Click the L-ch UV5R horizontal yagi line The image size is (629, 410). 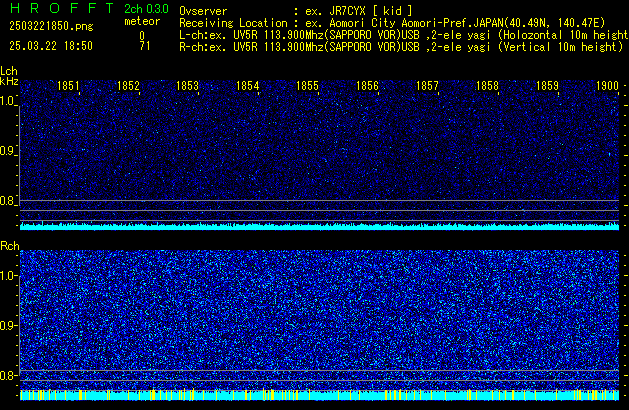click(404, 35)
